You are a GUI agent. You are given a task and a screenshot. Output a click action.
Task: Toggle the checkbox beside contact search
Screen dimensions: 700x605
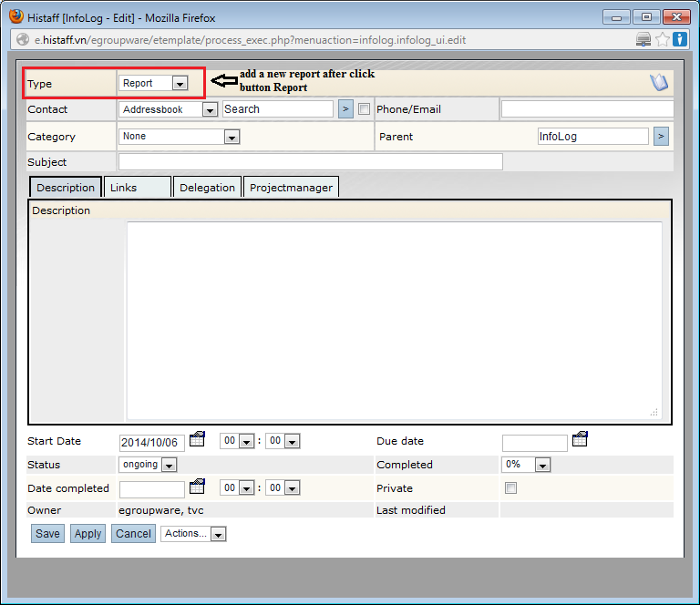coord(365,109)
